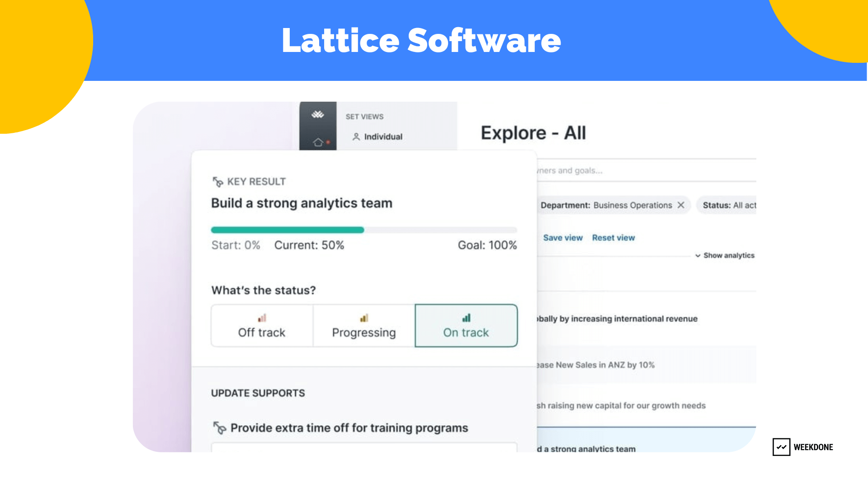Click input box under training programs
The image size is (868, 488).
pyautogui.click(x=364, y=447)
